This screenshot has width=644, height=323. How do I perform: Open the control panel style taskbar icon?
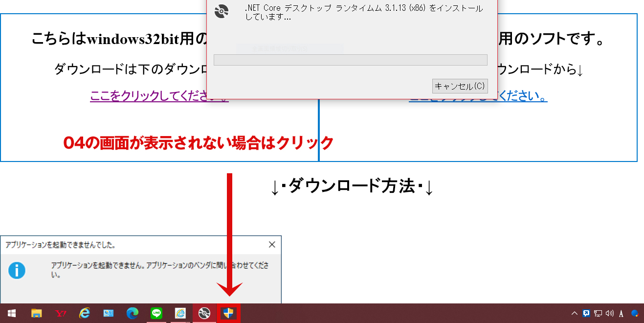coord(109,313)
